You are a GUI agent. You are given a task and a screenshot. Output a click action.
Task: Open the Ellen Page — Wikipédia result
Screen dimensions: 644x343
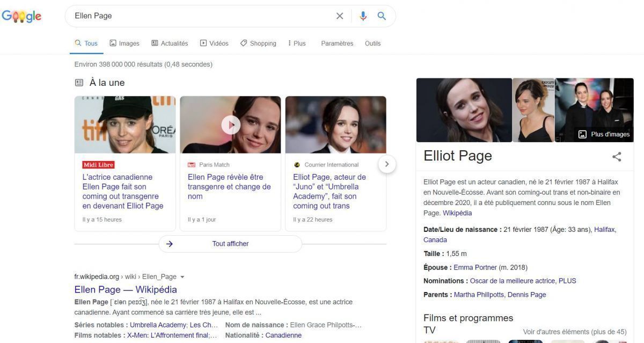126,290
